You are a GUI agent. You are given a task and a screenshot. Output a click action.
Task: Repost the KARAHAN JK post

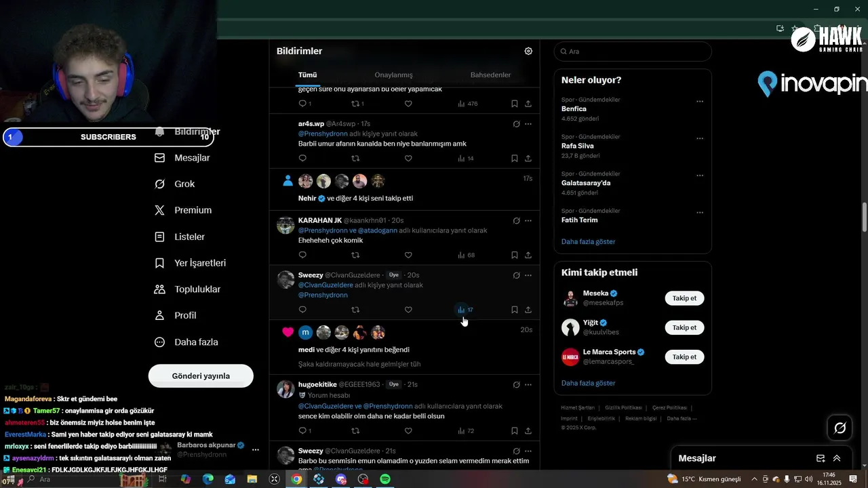point(355,256)
